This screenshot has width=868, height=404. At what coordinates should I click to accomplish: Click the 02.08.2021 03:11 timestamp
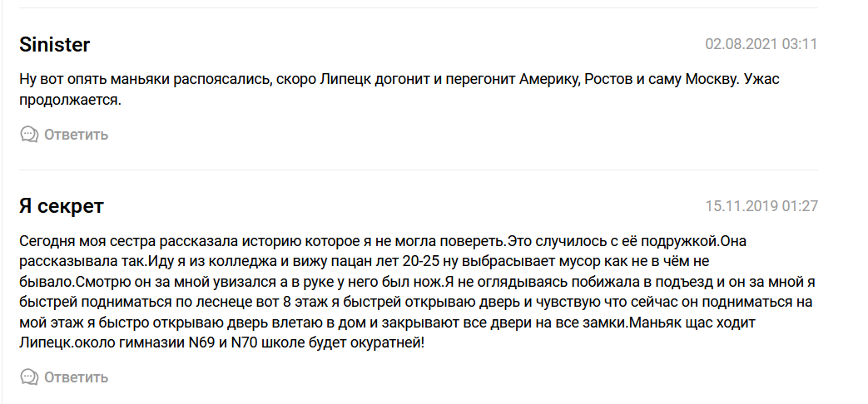761,44
